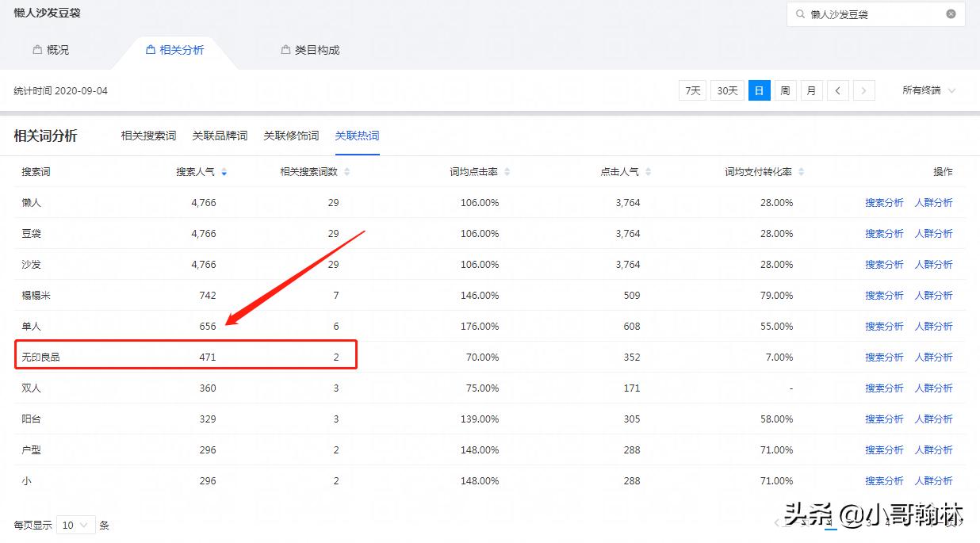Open 搜索分析 for 无印良品 row
The height and width of the screenshot is (543, 980).
click(x=884, y=357)
